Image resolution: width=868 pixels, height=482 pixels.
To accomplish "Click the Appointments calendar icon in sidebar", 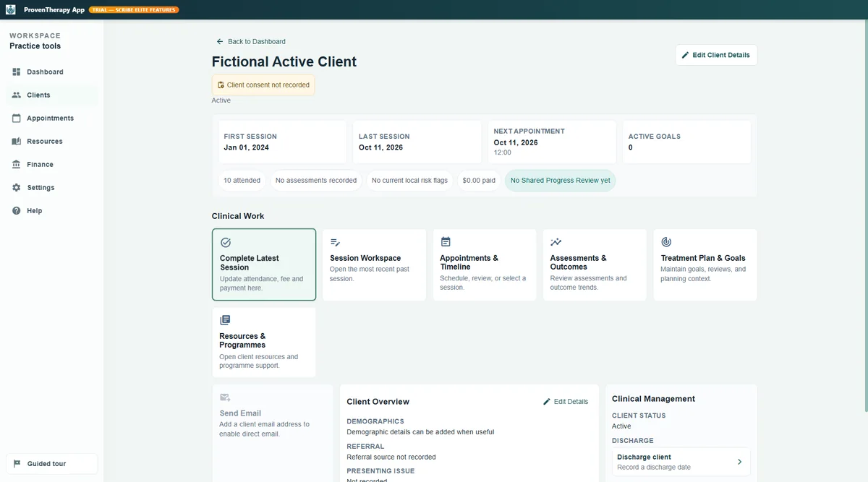I will tap(17, 118).
